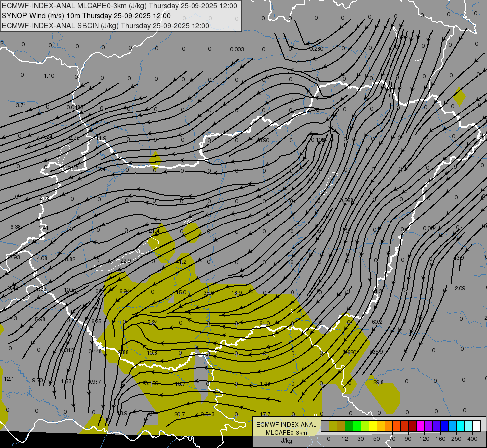Click the map value '10.8'
Screen dimensions: 487x448
pos(152,353)
